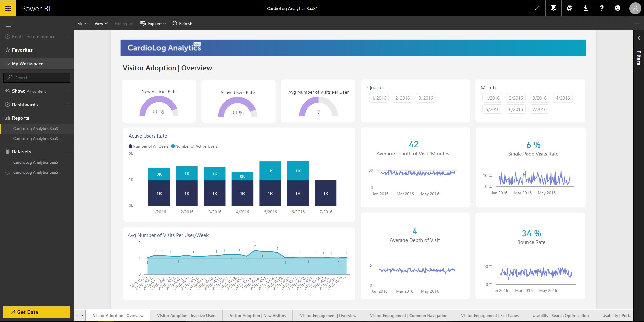Viewport: 644px width, 322px height.
Task: Click the 5/2016 teal bar segment
Action: (270, 171)
